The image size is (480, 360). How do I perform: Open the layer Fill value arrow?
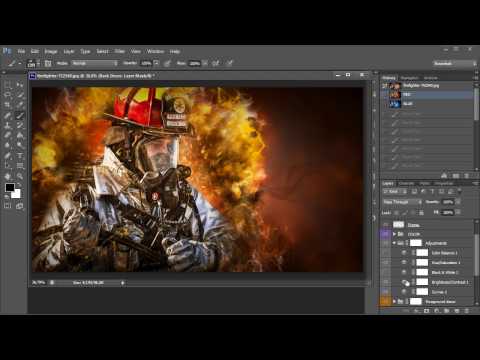pos(458,212)
